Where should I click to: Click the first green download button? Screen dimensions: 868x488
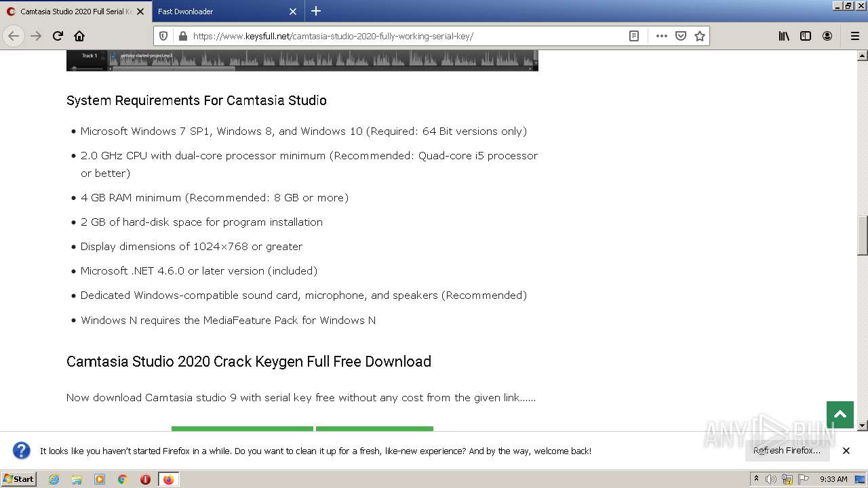[x=242, y=428]
